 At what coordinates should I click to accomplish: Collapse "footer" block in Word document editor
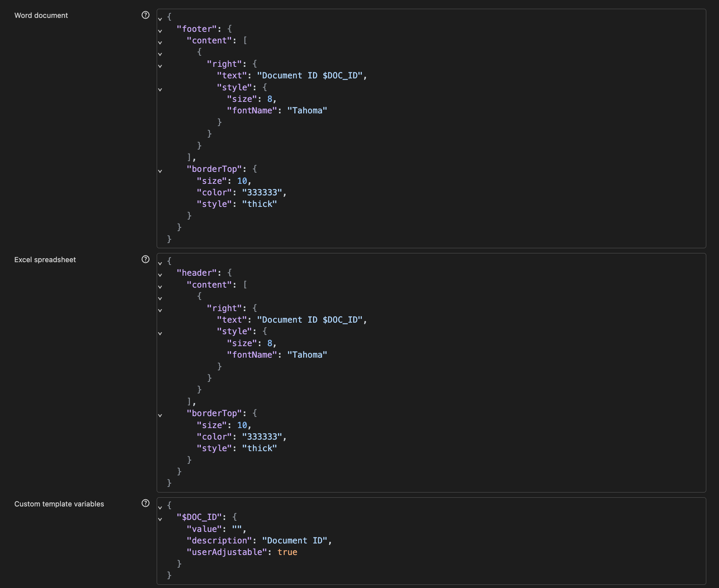coord(160,31)
